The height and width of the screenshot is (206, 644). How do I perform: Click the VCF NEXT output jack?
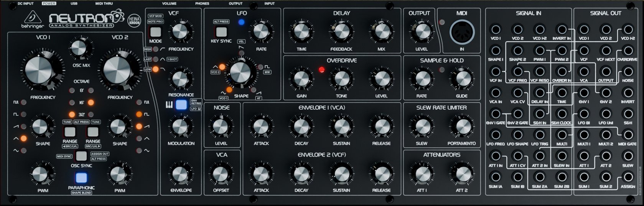coord(606,50)
